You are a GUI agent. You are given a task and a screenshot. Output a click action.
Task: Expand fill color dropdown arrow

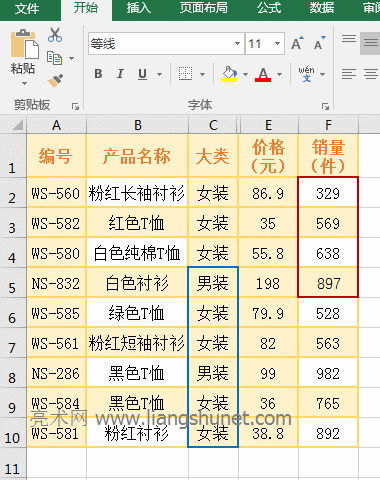tap(245, 74)
